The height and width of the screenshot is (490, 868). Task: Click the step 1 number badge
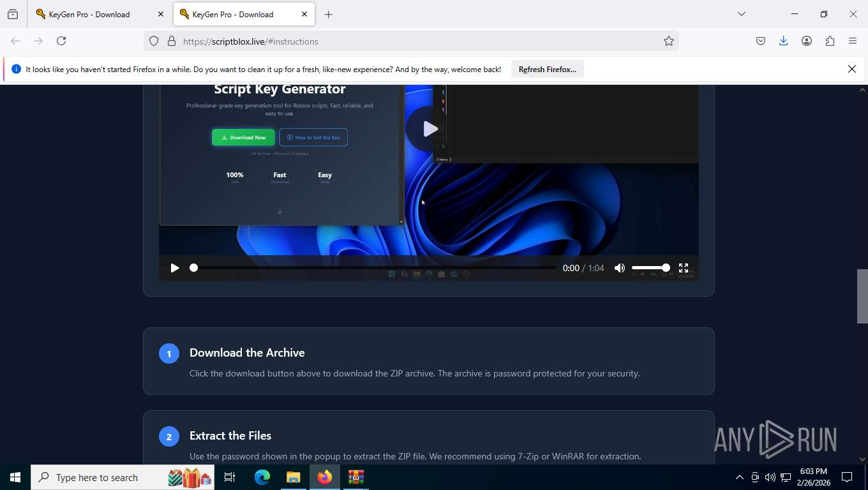[168, 353]
